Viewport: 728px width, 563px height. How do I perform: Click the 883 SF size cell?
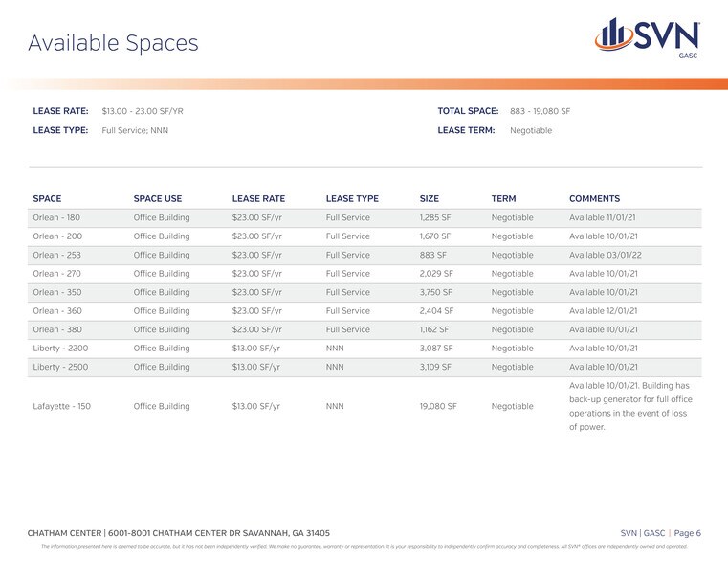click(432, 255)
